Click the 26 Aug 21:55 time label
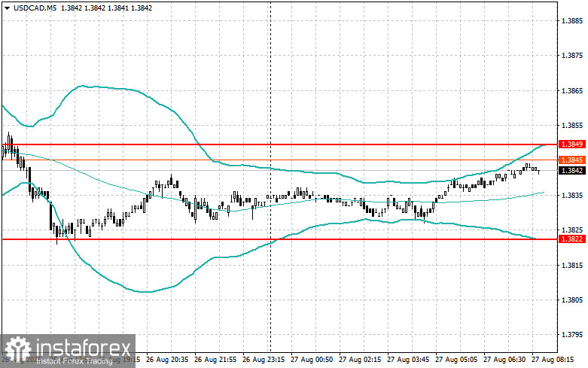588x368 pixels. tap(215, 360)
